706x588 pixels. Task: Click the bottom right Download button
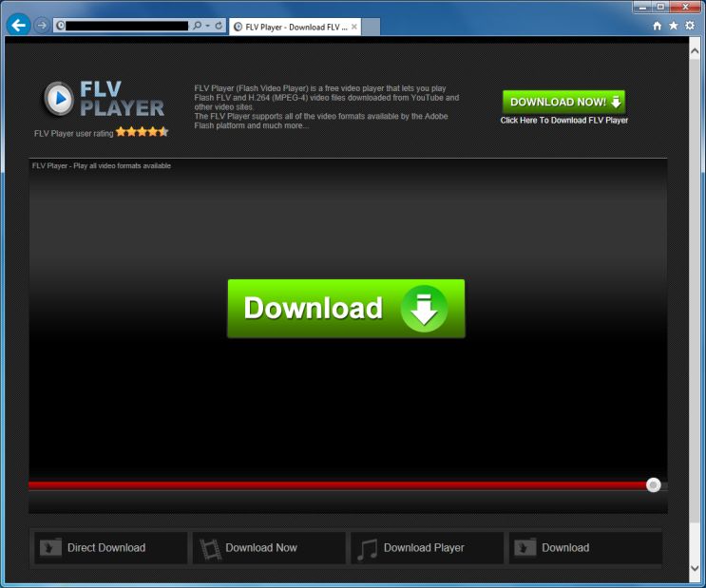pyautogui.click(x=585, y=548)
